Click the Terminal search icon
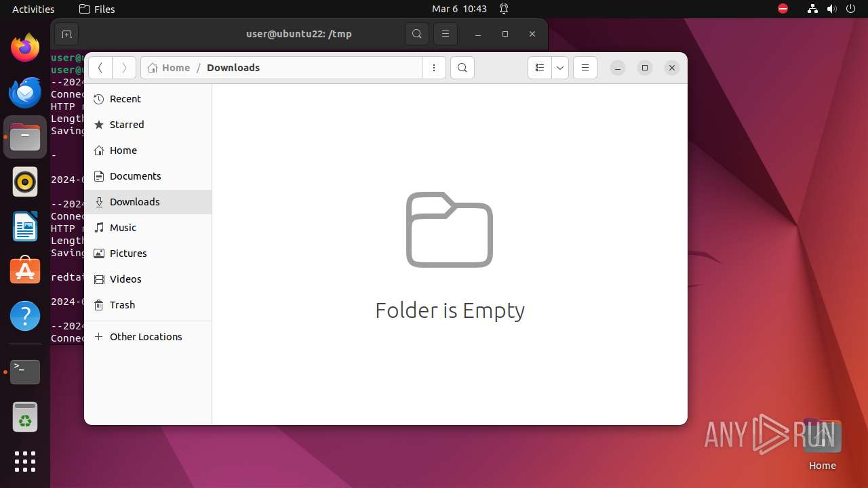This screenshot has width=868, height=488. (x=417, y=34)
